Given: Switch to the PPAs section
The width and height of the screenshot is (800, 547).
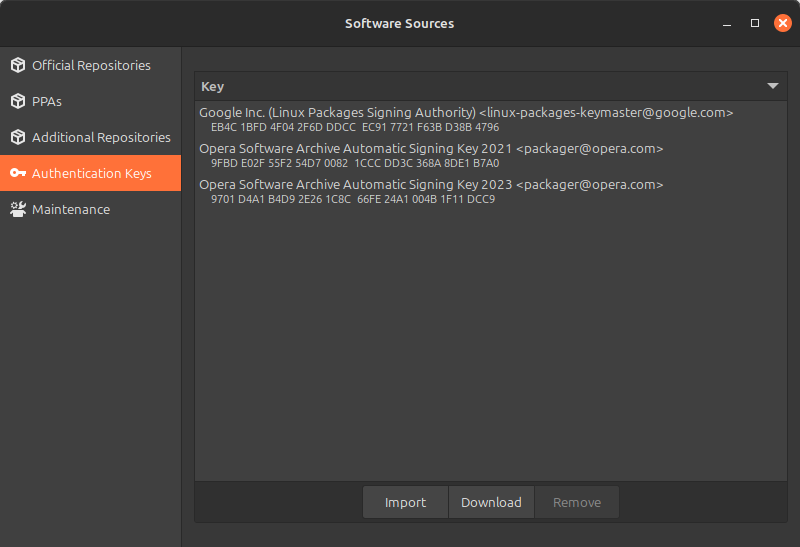Looking at the screenshot, I should (90, 101).
